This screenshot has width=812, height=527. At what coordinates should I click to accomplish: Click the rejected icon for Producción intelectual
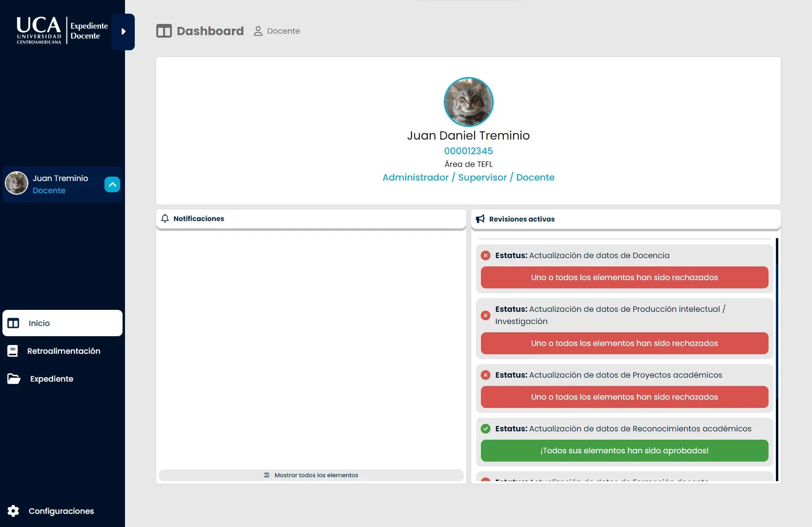pos(485,315)
